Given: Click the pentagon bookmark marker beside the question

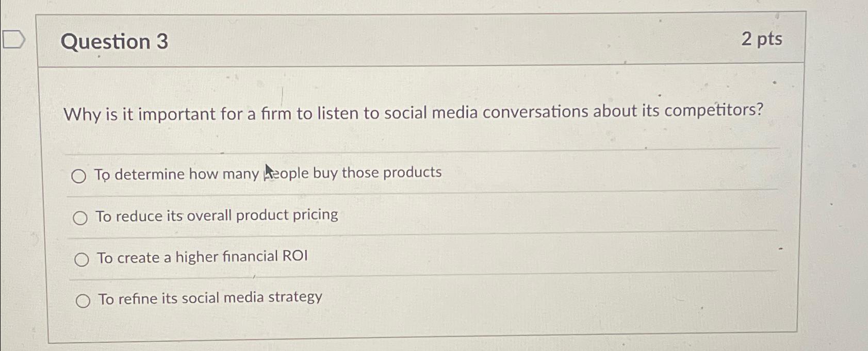Looking at the screenshot, I should (13, 38).
